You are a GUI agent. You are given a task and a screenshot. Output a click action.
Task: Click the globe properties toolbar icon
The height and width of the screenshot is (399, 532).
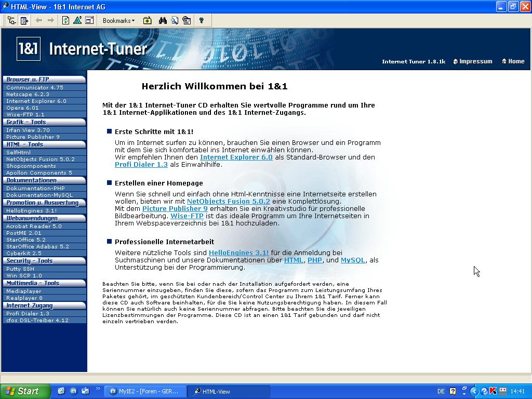tap(187, 21)
